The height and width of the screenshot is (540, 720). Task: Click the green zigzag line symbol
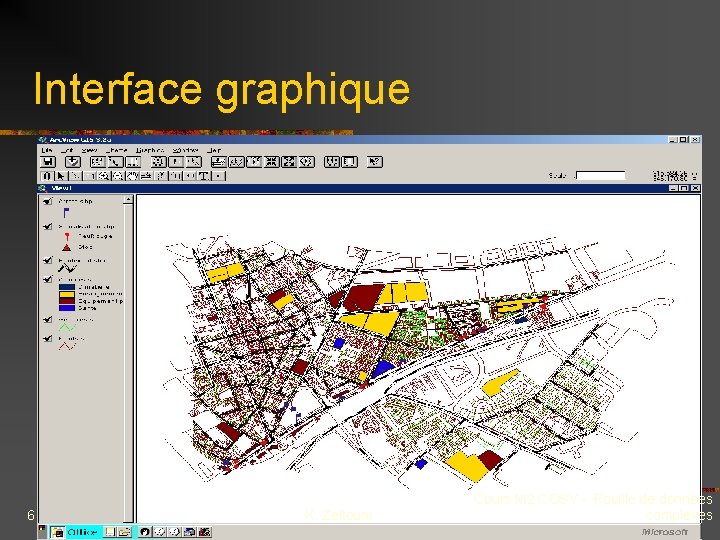67,327
